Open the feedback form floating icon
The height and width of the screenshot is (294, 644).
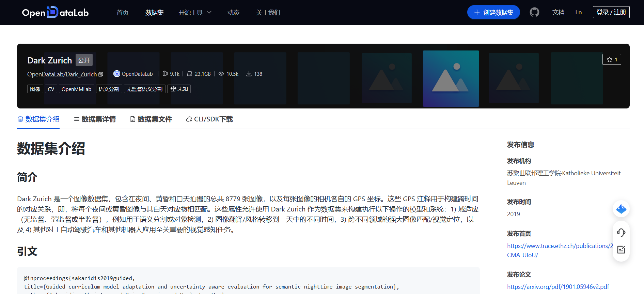coord(621,249)
